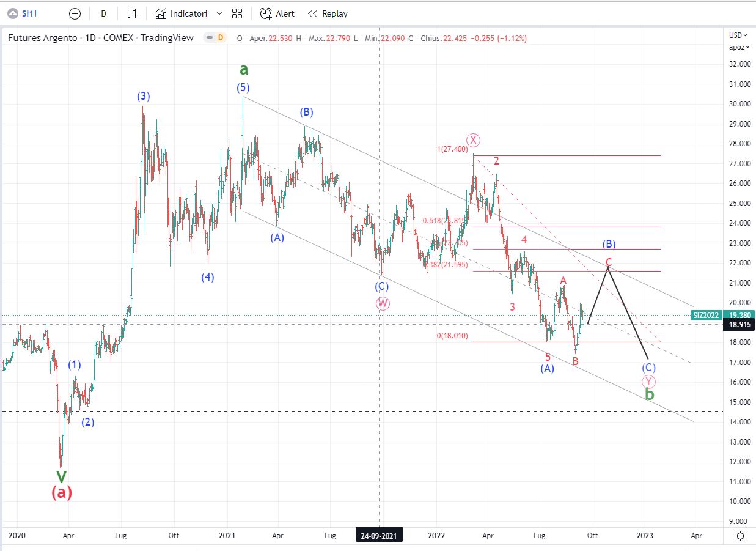The width and height of the screenshot is (756, 551).
Task: Click the SIZ2022 19.380 price label
Action: point(723,315)
